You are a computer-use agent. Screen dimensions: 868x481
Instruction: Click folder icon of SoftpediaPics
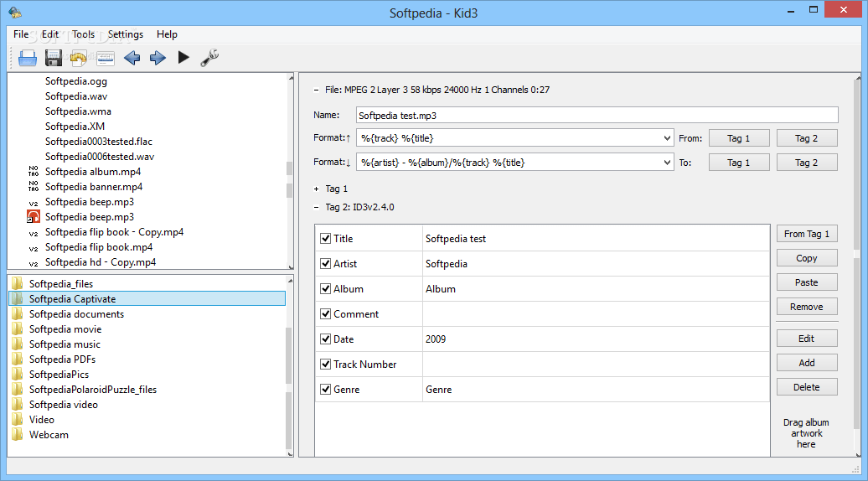(x=18, y=375)
